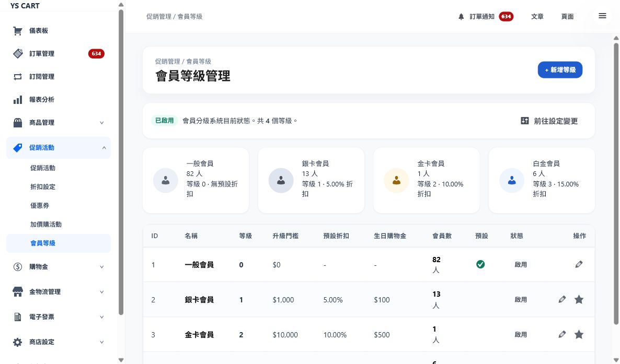Expand the 商品管理 chevron
This screenshot has height=364, width=620.
(x=101, y=123)
